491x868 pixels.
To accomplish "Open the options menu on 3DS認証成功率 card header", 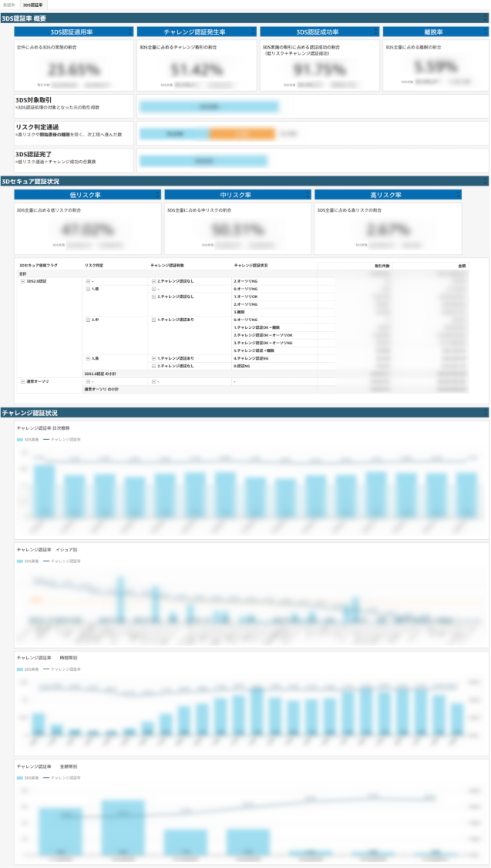I will [377, 32].
